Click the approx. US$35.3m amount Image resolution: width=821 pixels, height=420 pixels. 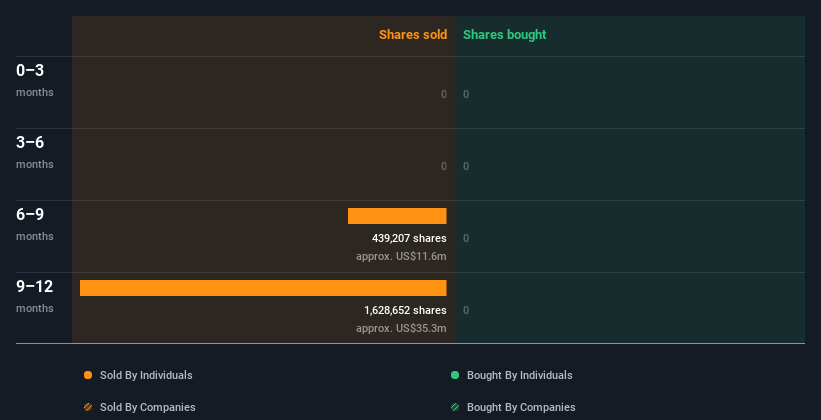(x=401, y=328)
